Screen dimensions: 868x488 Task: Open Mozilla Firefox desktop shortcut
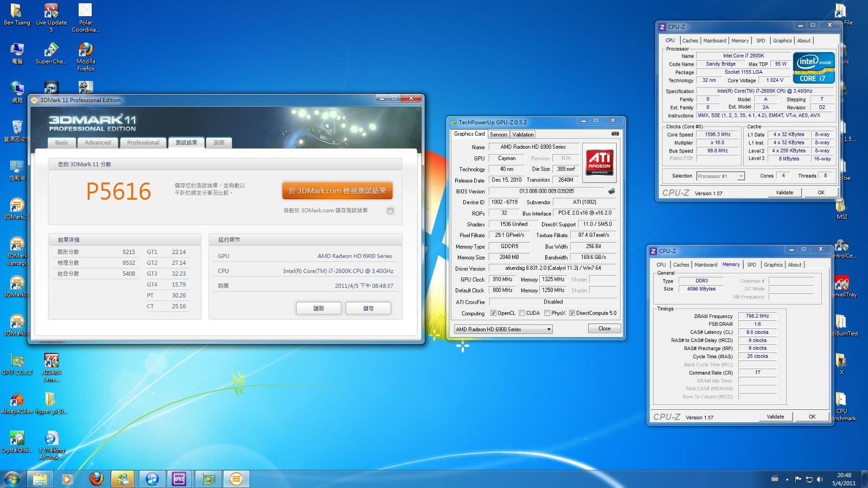click(86, 56)
